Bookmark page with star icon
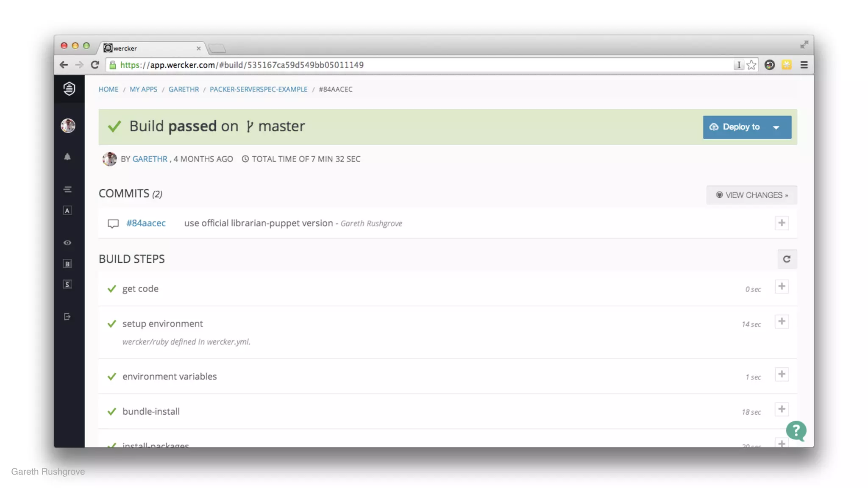 [751, 65]
